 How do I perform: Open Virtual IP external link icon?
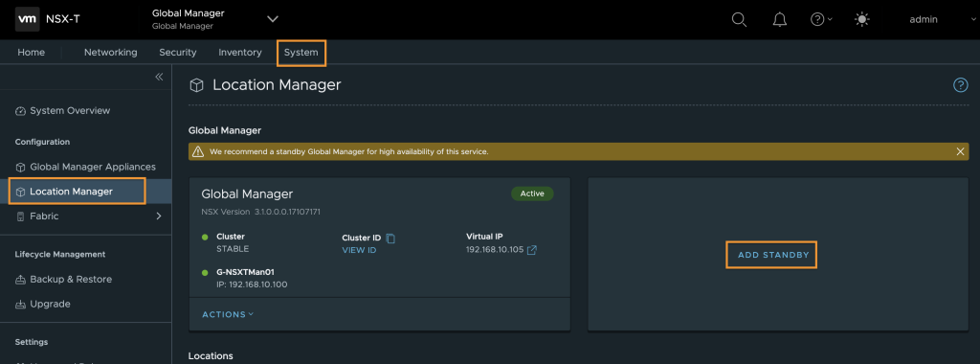(x=532, y=250)
